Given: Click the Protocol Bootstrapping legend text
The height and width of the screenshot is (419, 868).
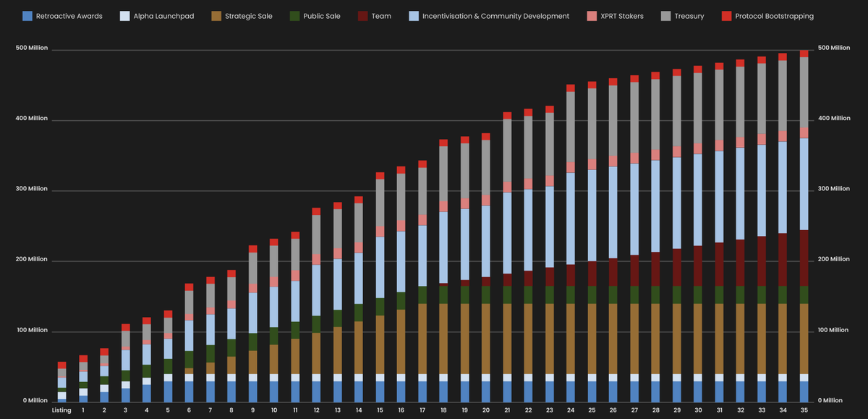Looking at the screenshot, I should (x=773, y=16).
